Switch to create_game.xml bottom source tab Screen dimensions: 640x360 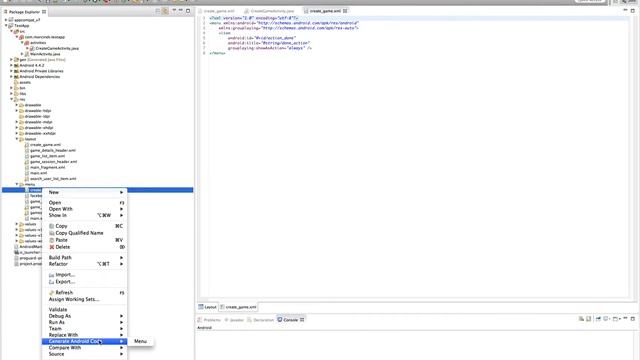(238, 307)
